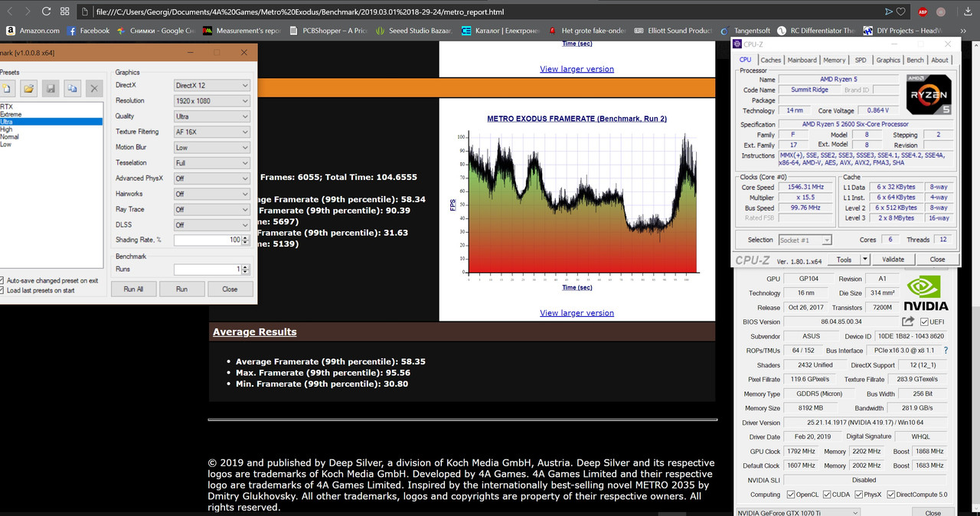980x516 pixels.
Task: Switch to the Graphics tab in CPU-Z
Action: [x=888, y=60]
